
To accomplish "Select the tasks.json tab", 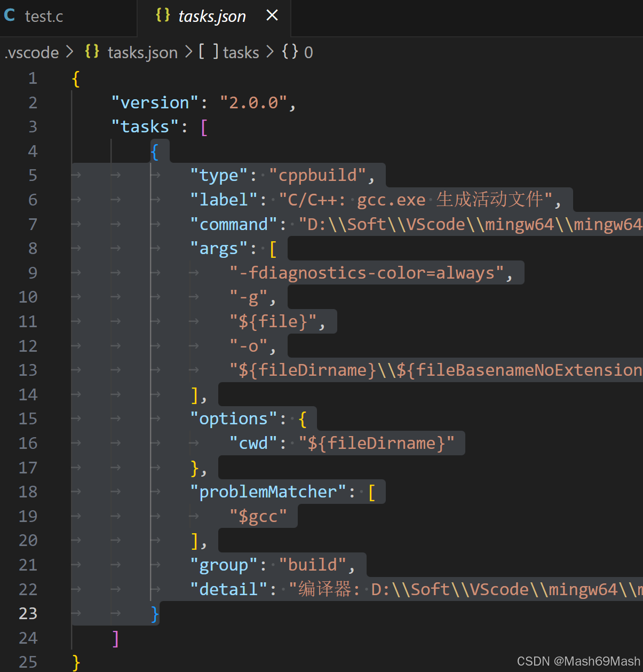I will click(x=212, y=16).
